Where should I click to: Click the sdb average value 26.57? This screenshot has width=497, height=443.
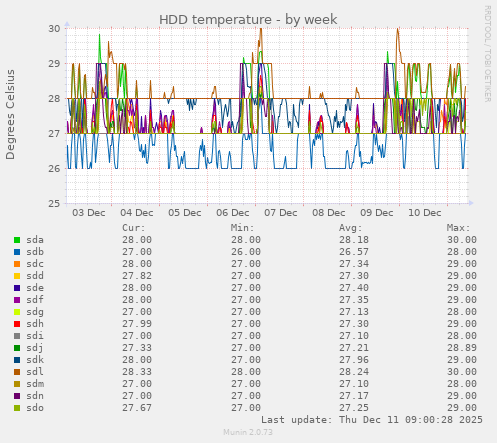(x=354, y=252)
